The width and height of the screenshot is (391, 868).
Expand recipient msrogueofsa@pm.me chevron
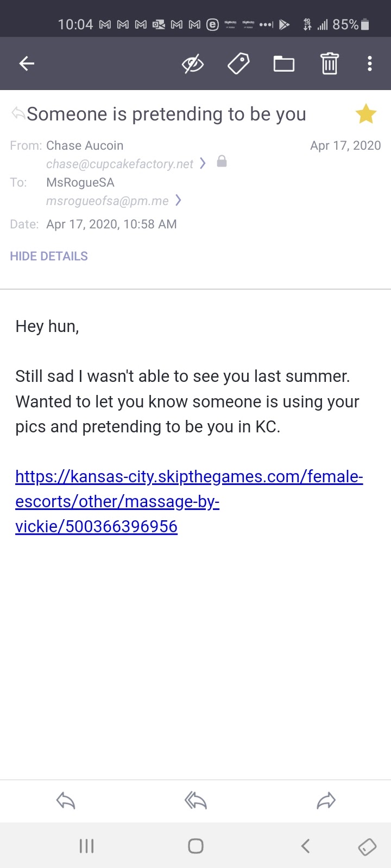coord(178,201)
